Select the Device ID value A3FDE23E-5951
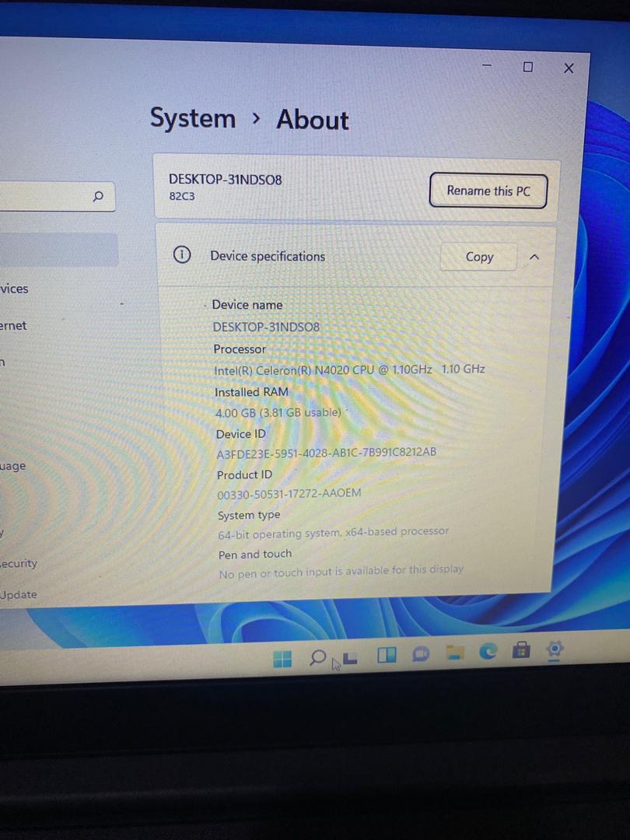The height and width of the screenshot is (840, 630). [326, 453]
